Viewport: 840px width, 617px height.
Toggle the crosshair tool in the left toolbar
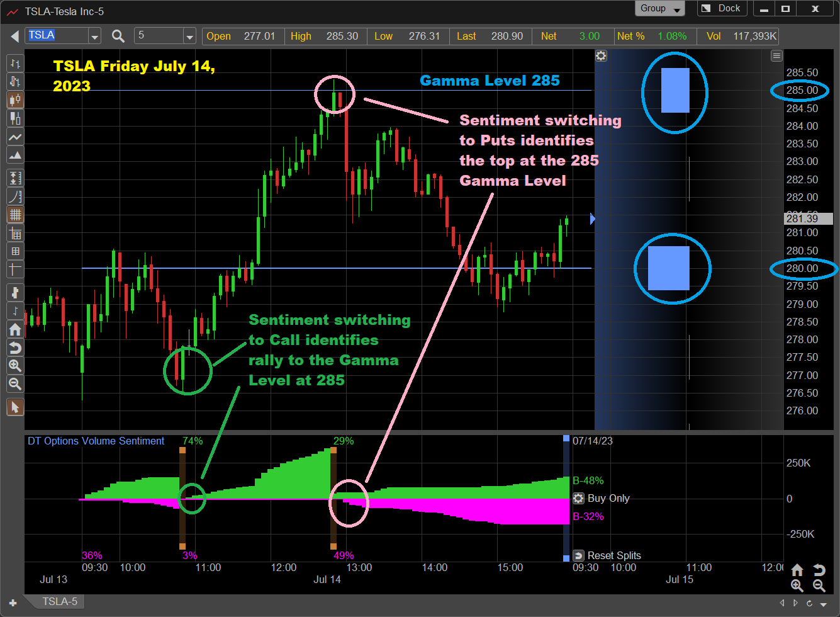click(15, 269)
